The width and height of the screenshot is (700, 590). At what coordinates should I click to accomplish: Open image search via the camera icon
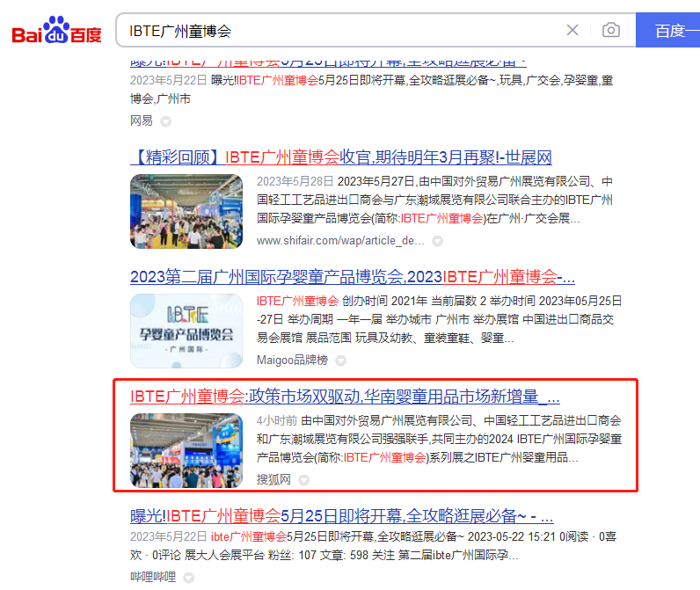pos(610,30)
